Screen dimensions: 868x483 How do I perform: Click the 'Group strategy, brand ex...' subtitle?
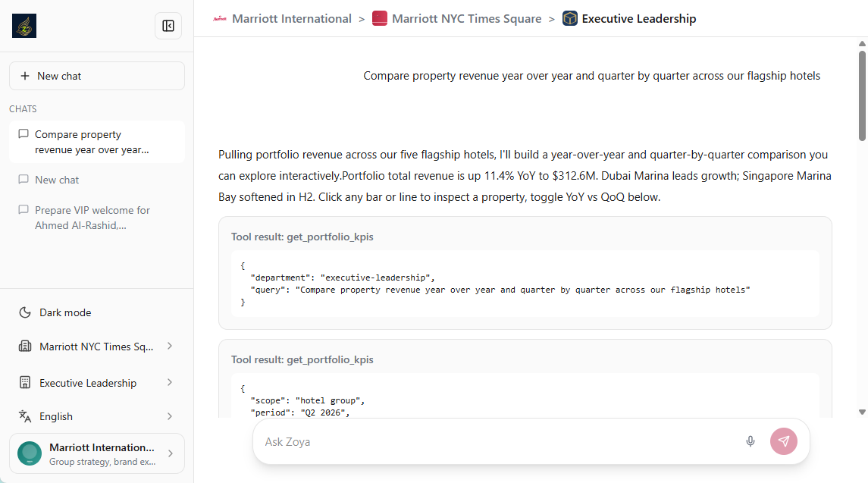102,462
